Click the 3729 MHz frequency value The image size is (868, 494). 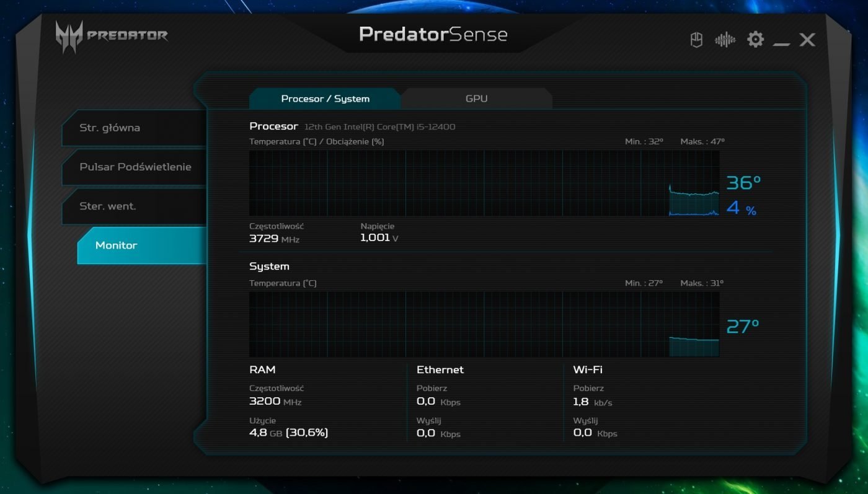274,238
